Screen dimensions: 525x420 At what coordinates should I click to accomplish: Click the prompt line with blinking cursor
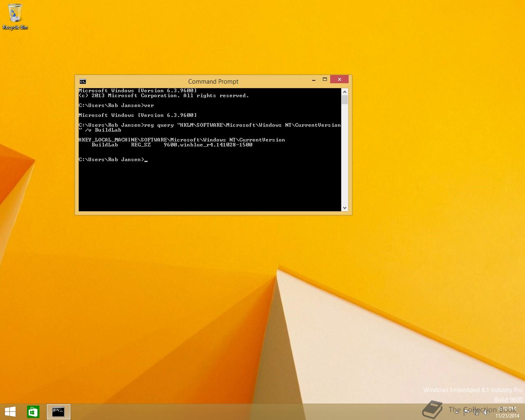point(113,160)
